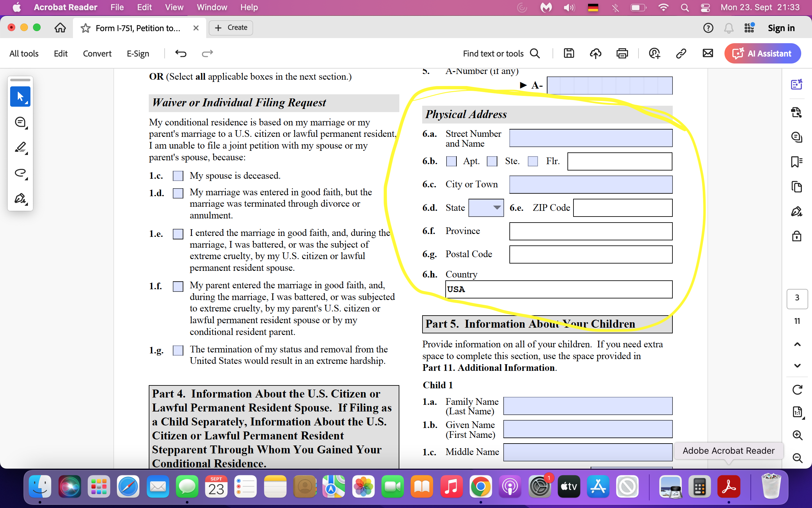The height and width of the screenshot is (508, 812).
Task: Click the Create button
Action: coord(231,28)
